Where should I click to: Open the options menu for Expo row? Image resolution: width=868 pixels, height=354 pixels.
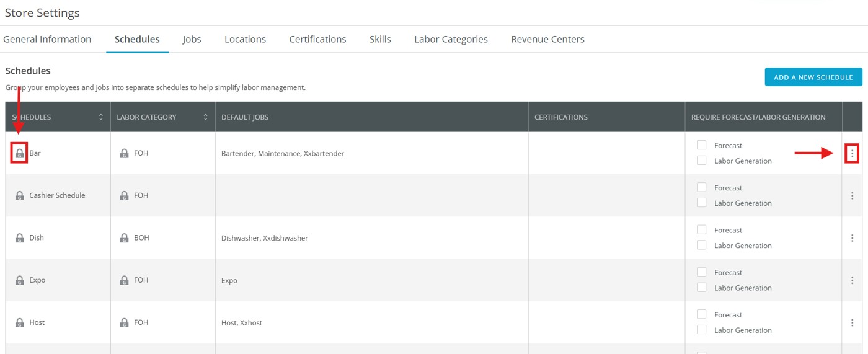pyautogui.click(x=852, y=280)
